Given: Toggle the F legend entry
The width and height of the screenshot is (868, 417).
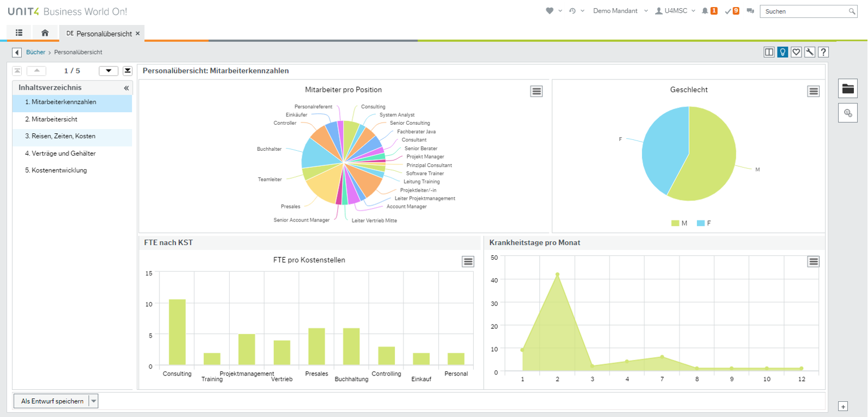Looking at the screenshot, I should 704,223.
